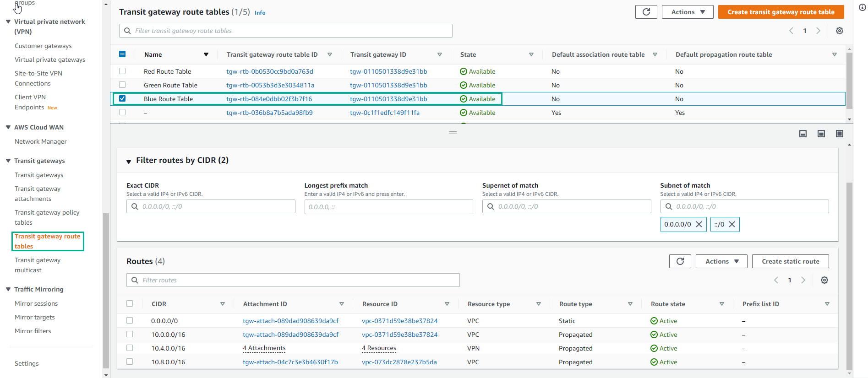Screen dimensions: 868x378
Task: Remove the ::/0 CIDR filter chip
Action: click(732, 224)
